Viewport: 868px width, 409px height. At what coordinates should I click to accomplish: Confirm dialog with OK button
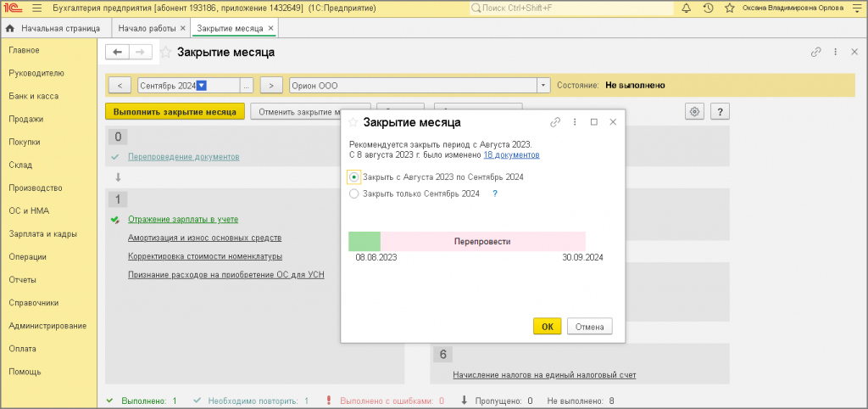coord(548,327)
